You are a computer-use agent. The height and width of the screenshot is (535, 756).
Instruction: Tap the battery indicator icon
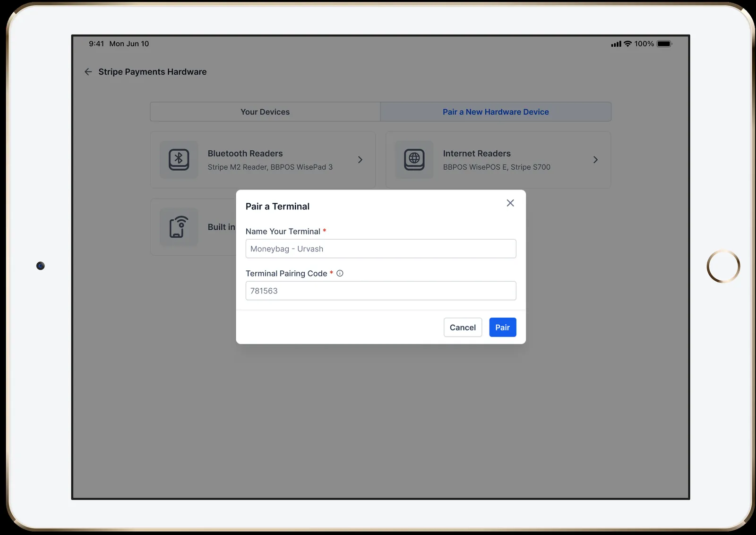[664, 43]
